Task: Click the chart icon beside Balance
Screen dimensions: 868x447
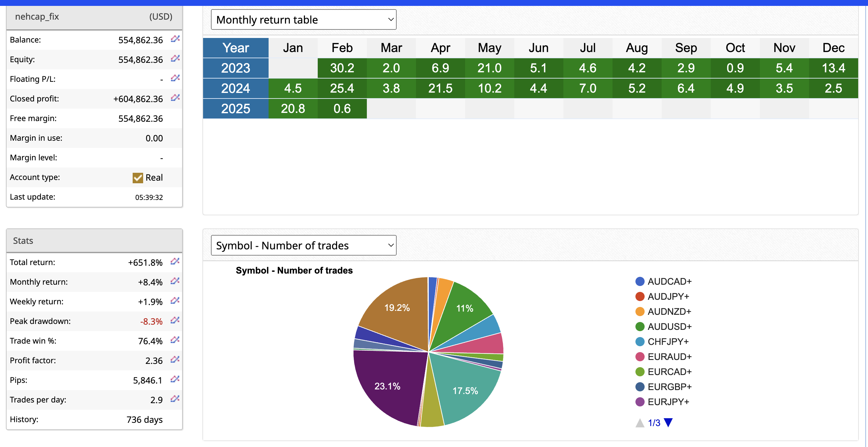Action: pyautogui.click(x=175, y=39)
